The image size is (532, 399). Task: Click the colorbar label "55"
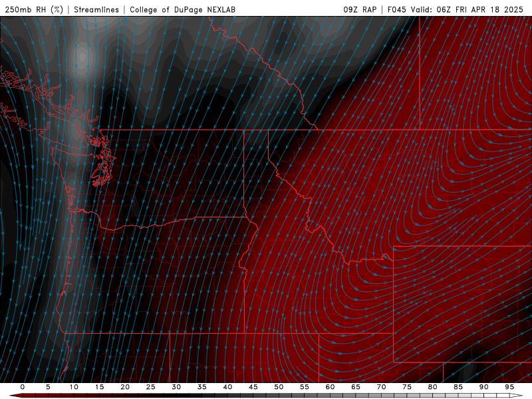point(305,387)
